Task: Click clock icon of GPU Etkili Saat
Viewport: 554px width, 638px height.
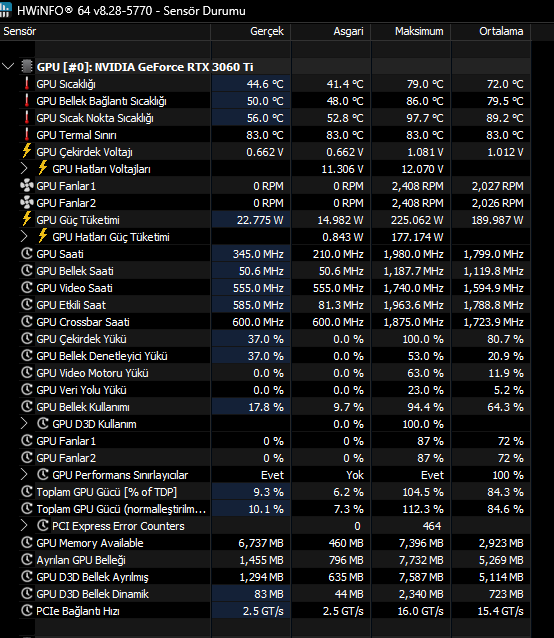Action: click(27, 305)
